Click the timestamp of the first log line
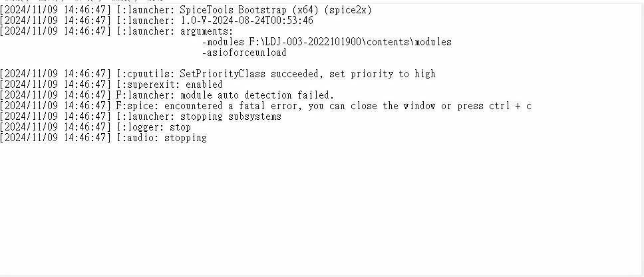Viewport: 644px width, 277px height. (55, 10)
